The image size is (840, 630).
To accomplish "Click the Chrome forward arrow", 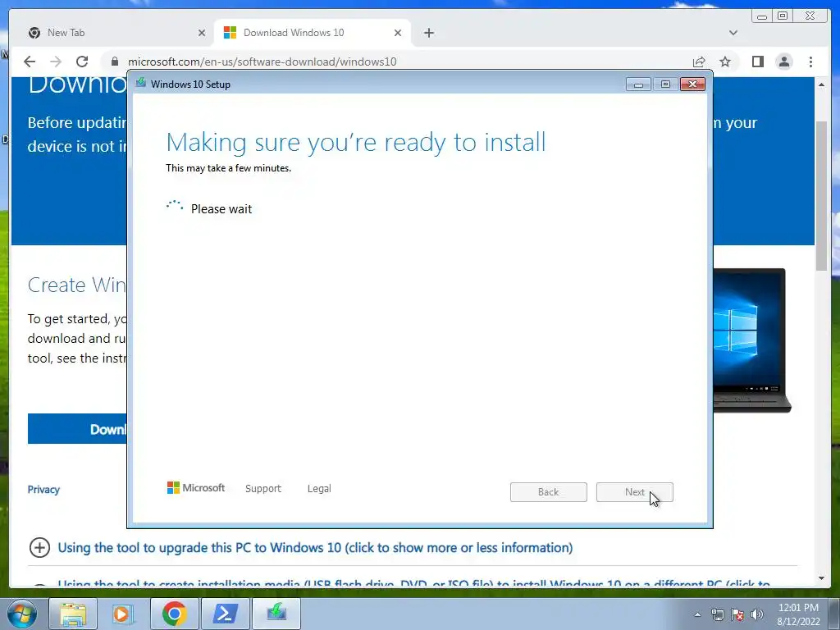I will pyautogui.click(x=56, y=62).
